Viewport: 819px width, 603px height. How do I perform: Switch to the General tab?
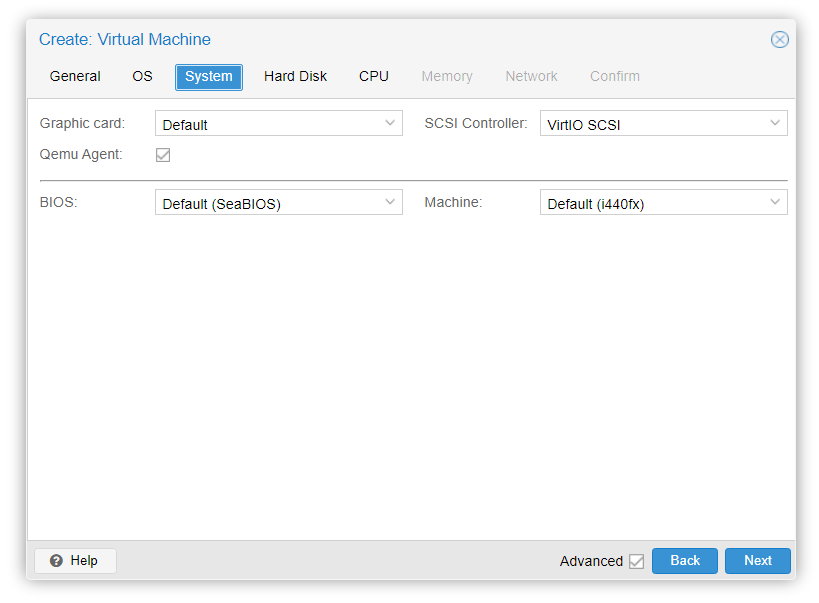75,77
